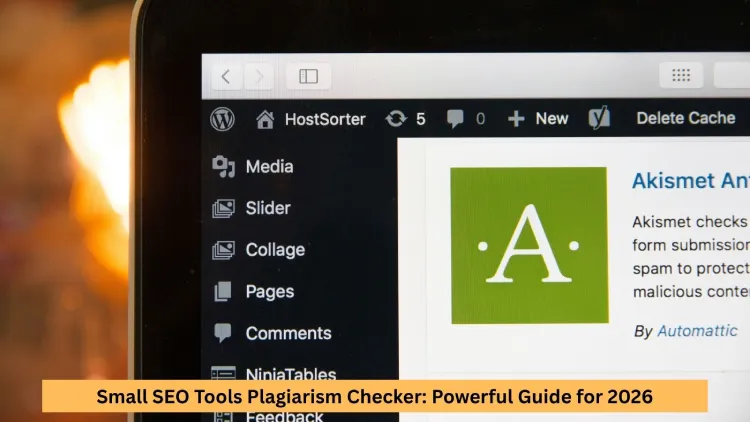Click the NinjaTables sidebar icon
The height and width of the screenshot is (422, 750).
[223, 373]
